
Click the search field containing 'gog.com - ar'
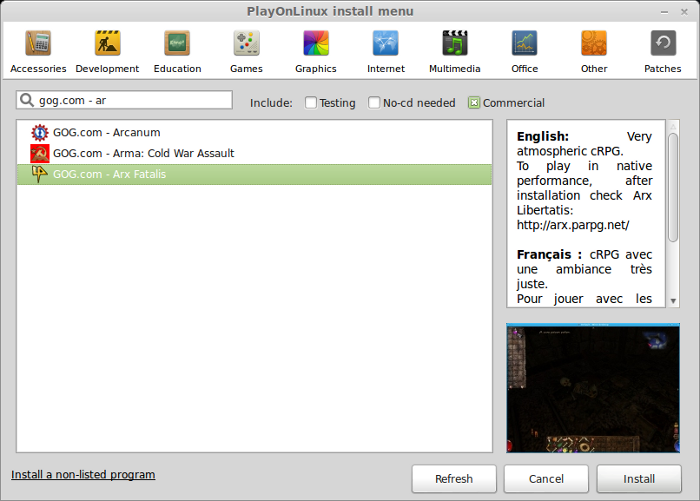124,100
